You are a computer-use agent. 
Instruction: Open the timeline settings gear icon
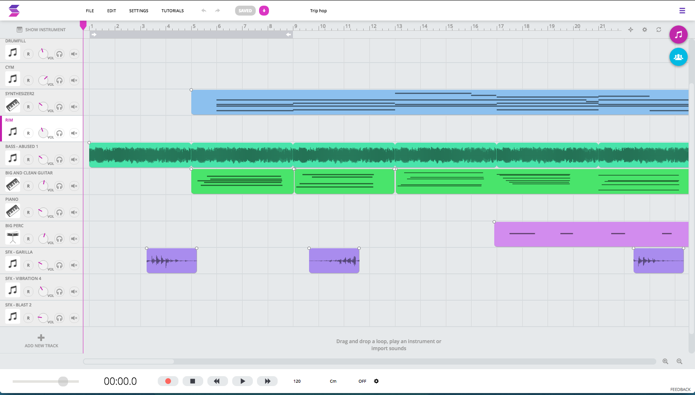coord(644,30)
